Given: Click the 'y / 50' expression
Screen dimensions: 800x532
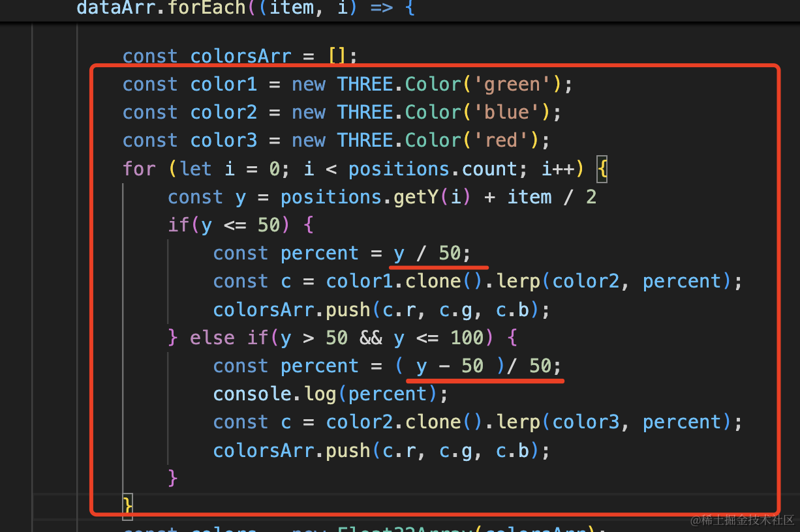Looking at the screenshot, I should [x=427, y=253].
